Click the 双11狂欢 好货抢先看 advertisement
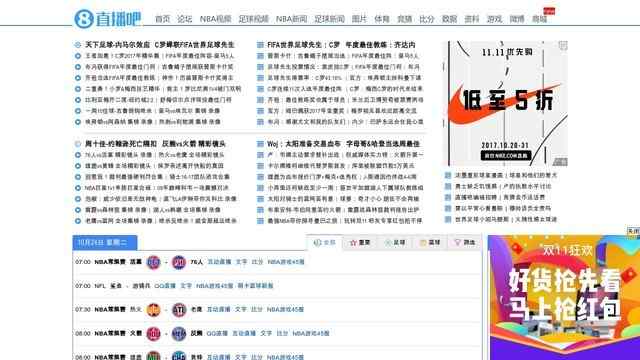This screenshot has height=360, width=640. click(x=564, y=297)
